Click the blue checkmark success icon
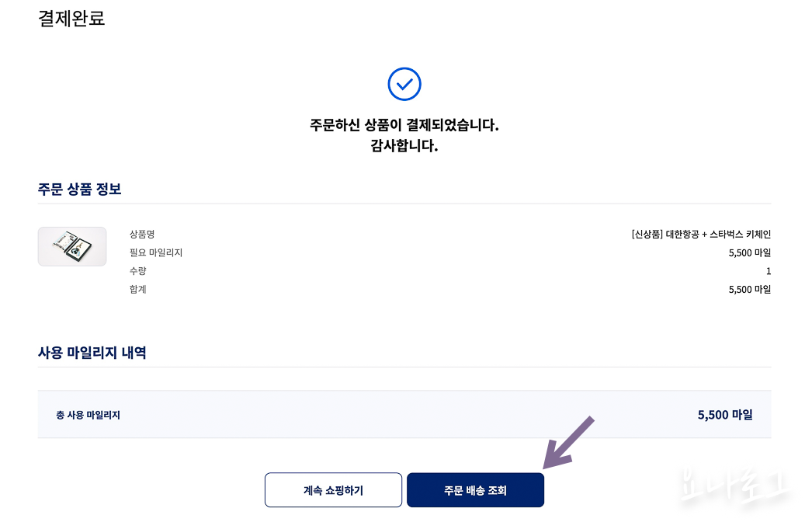Image resolution: width=812 pixels, height=522 pixels. 404,84
